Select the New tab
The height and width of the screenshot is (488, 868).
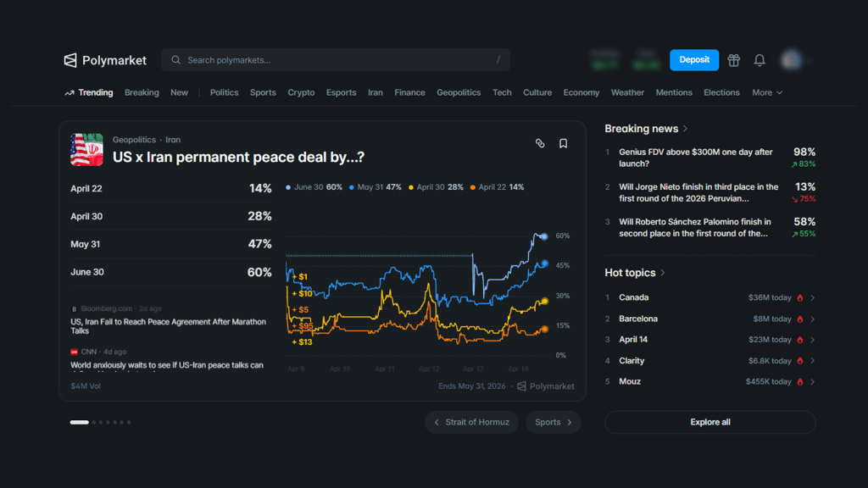(180, 92)
